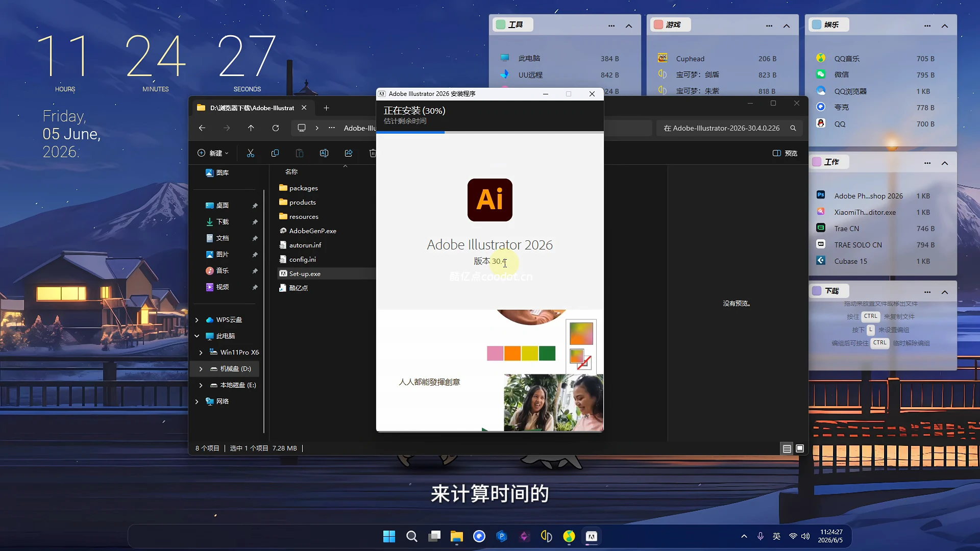Collapse the 工作 widget with its chevron

tap(945, 163)
